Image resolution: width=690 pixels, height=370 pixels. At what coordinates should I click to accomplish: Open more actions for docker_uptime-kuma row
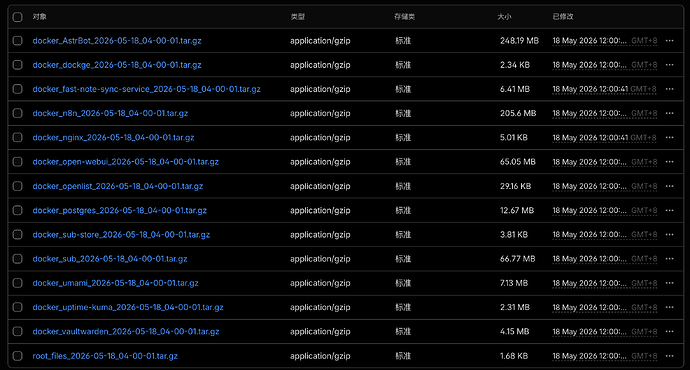669,307
